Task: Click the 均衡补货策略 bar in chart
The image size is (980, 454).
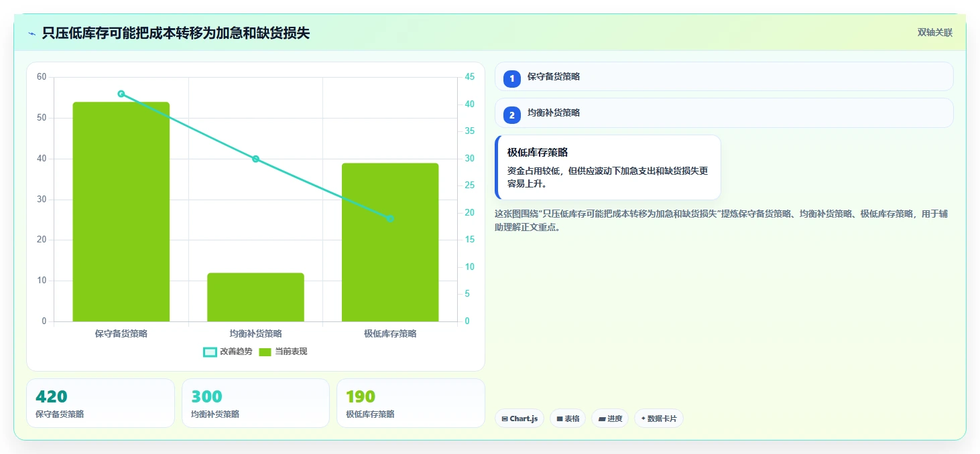Action: [255, 297]
